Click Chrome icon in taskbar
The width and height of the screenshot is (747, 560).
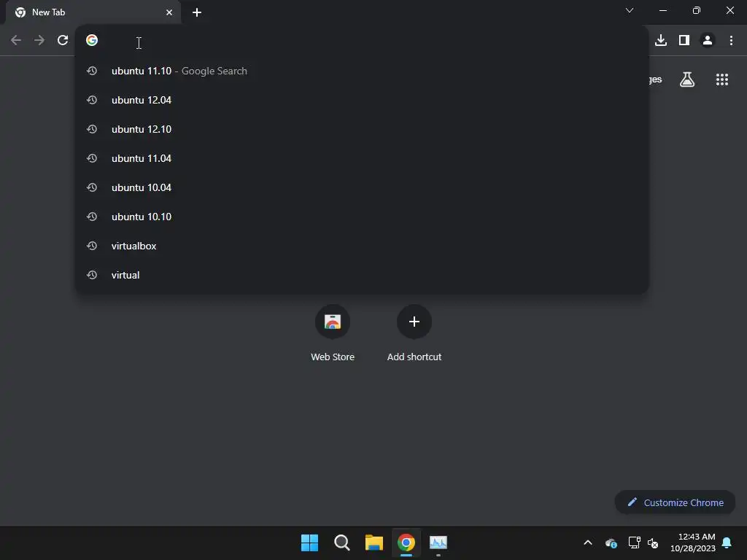tap(406, 542)
